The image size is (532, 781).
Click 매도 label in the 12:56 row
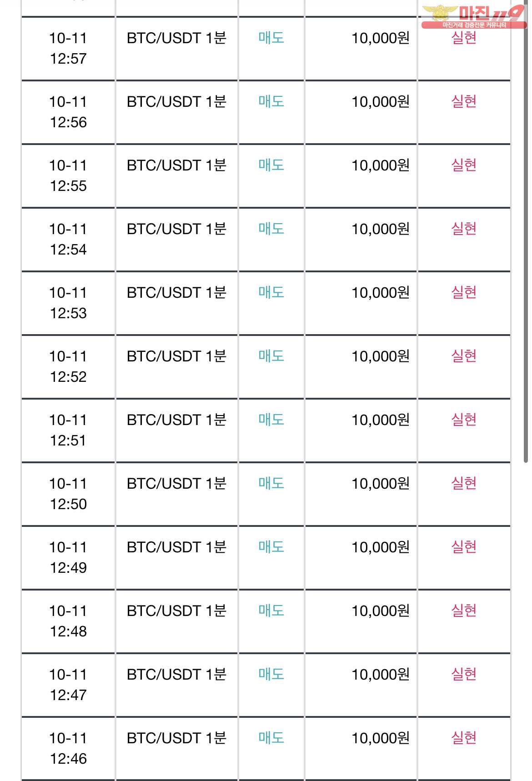pos(271,101)
